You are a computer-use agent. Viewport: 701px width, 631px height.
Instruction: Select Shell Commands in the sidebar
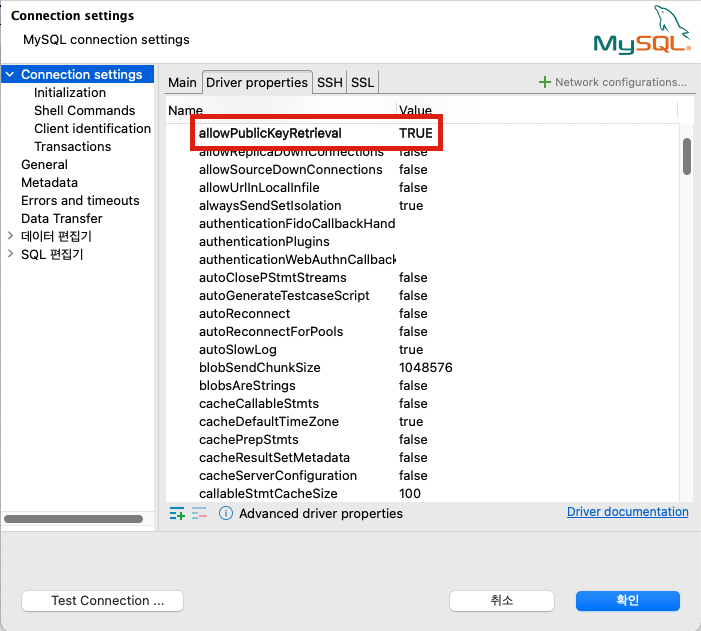(x=84, y=110)
